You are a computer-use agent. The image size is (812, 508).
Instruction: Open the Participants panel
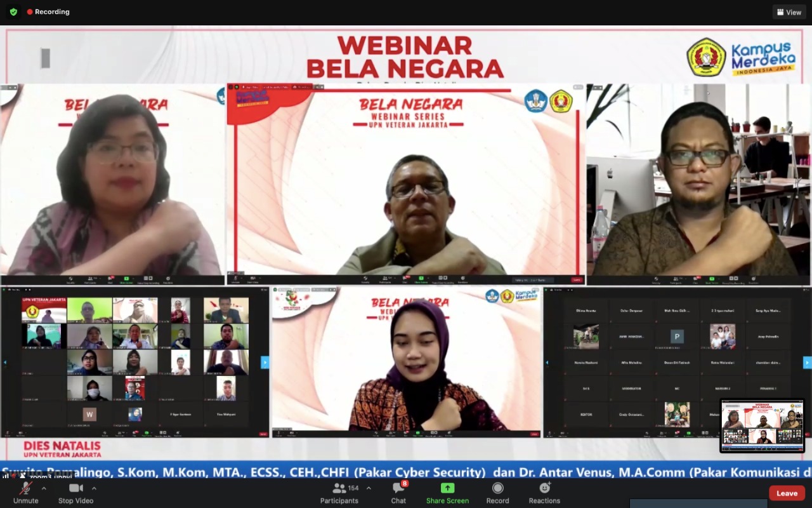tap(339, 492)
